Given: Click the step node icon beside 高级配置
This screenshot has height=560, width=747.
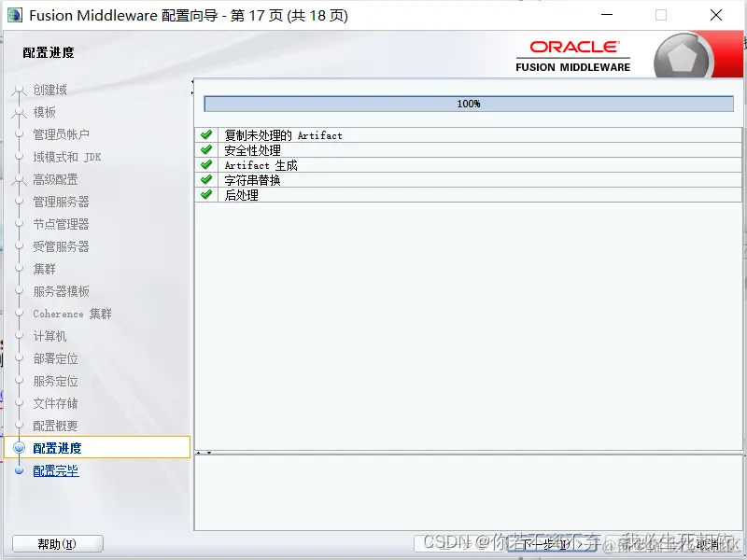Looking at the screenshot, I should [x=19, y=179].
